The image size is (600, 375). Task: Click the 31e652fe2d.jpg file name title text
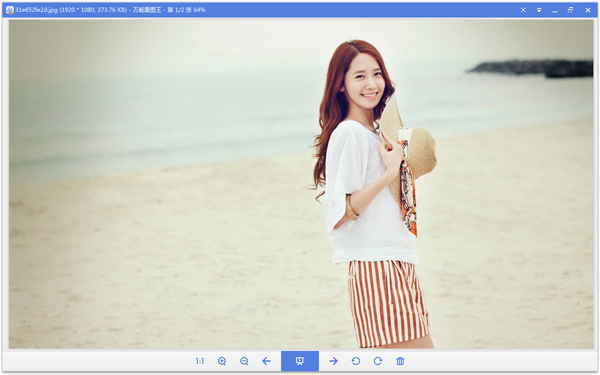[x=36, y=10]
